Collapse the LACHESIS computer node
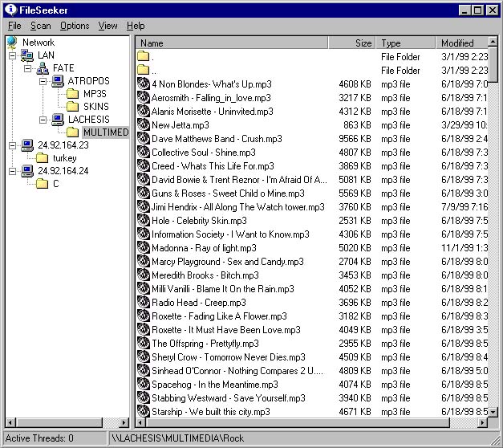This screenshot has height=448, width=503. (x=43, y=120)
